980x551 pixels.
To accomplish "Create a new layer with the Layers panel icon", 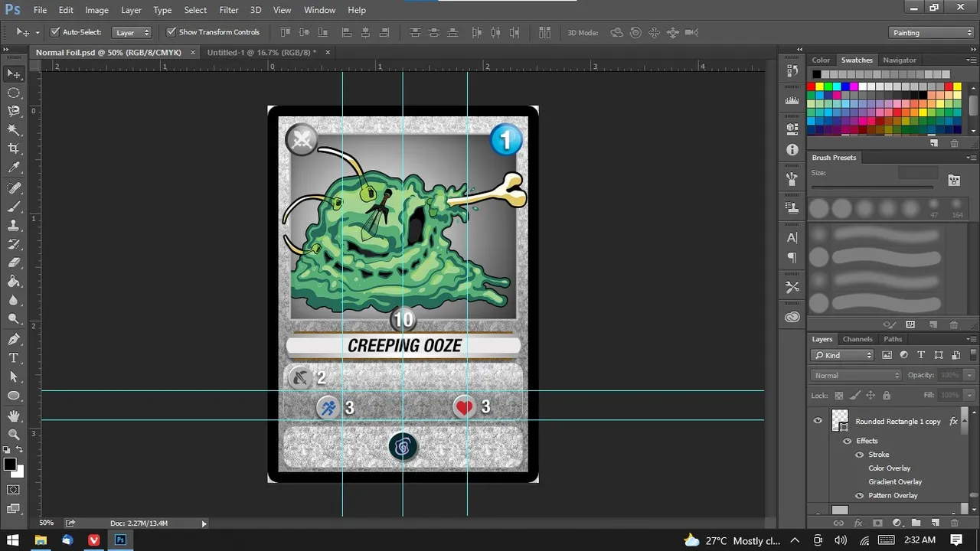I will [935, 523].
